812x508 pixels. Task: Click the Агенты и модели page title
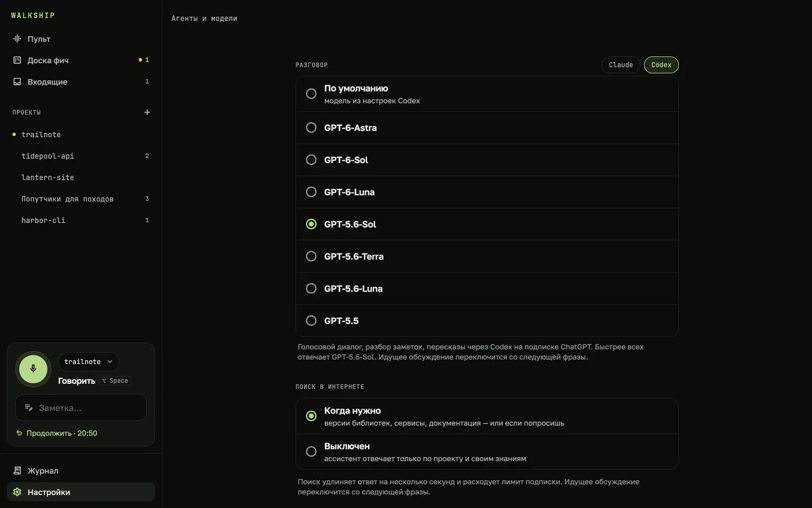coord(204,19)
